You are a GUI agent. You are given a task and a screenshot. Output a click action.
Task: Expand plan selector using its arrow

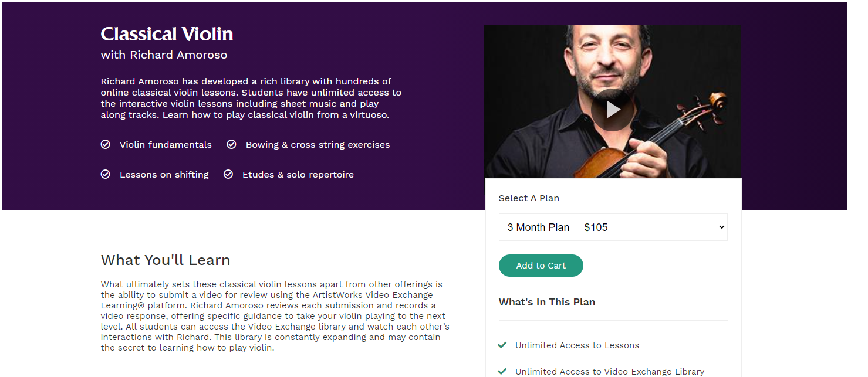[x=721, y=227]
